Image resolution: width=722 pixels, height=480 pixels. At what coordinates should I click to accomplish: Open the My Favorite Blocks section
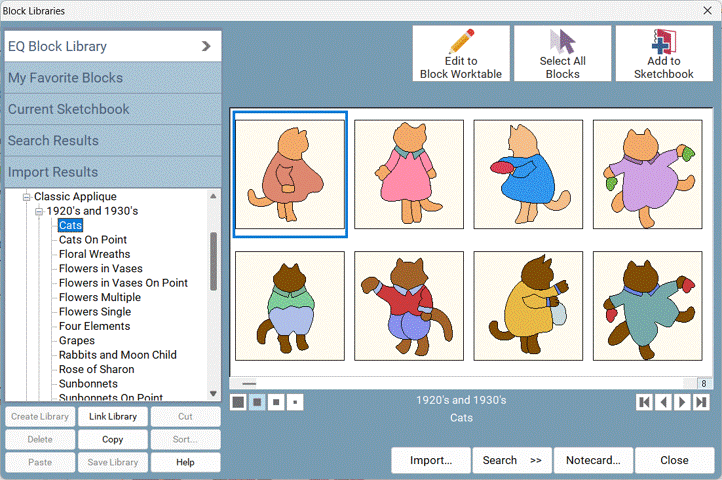tap(110, 78)
